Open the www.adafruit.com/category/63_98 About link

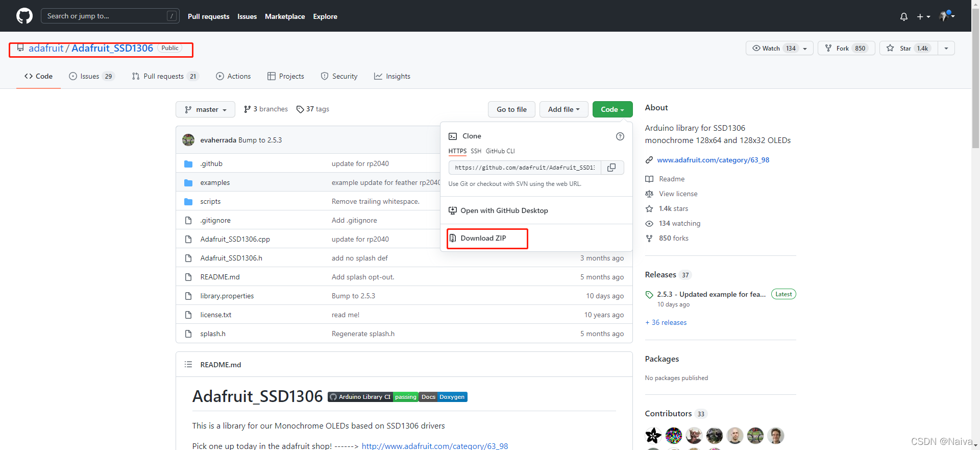click(x=713, y=160)
